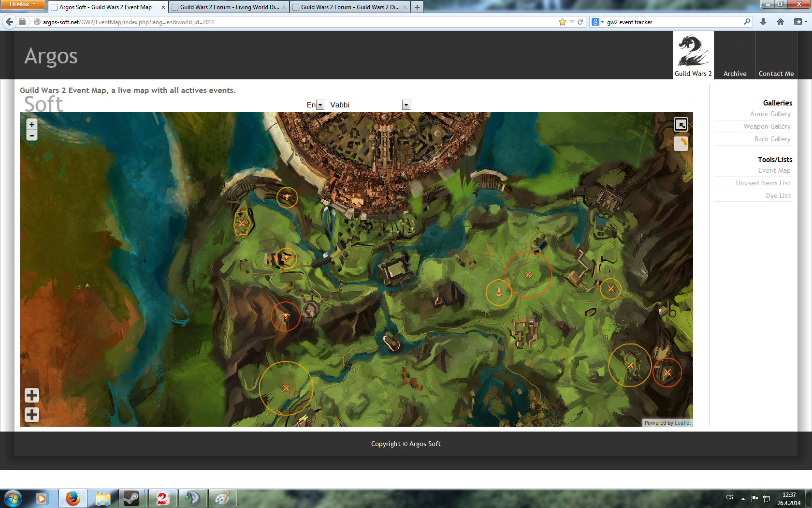
Task: Open Armor Gallery link
Action: [x=770, y=114]
